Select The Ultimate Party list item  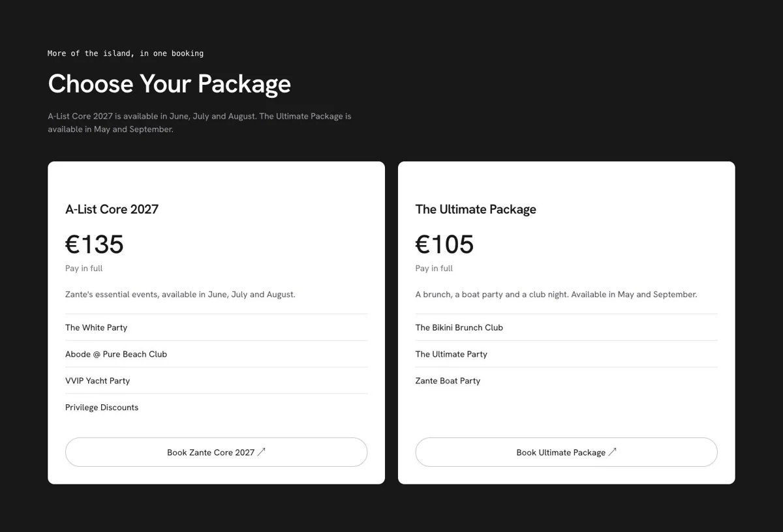tap(566, 354)
